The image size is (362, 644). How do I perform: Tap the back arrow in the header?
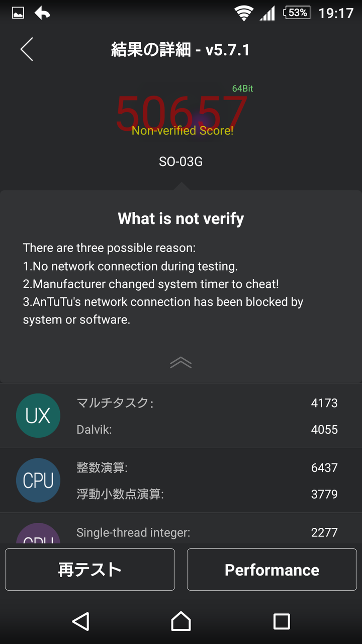27,49
